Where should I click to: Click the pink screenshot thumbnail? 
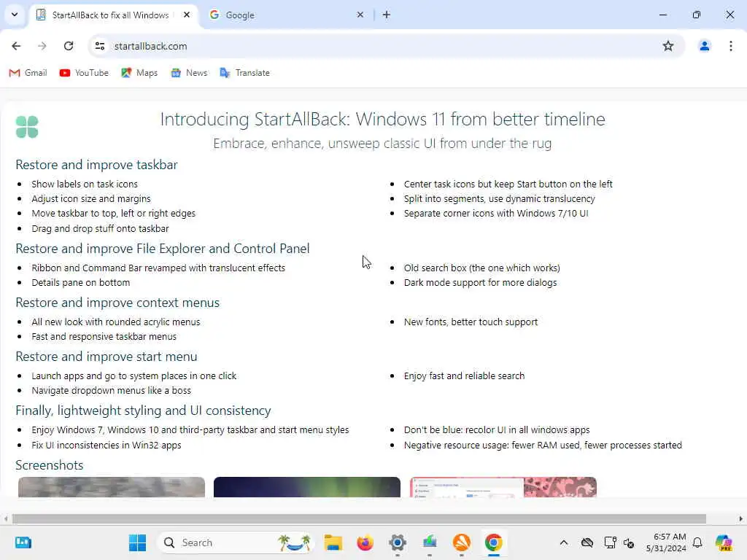(x=503, y=487)
